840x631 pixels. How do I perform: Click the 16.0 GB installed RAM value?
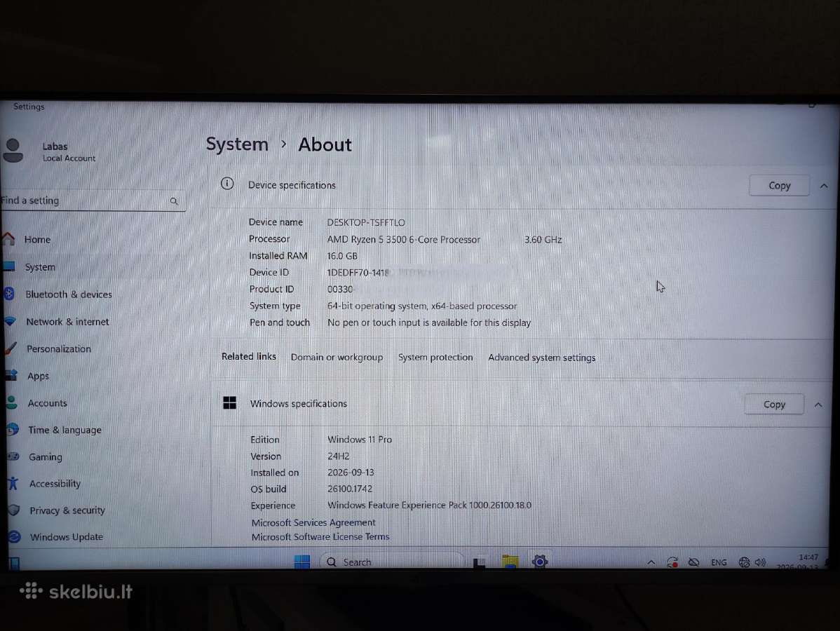(x=341, y=256)
